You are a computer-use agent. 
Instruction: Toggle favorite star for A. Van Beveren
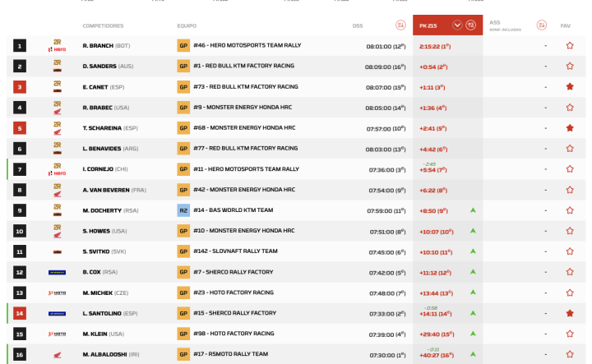pos(570,190)
